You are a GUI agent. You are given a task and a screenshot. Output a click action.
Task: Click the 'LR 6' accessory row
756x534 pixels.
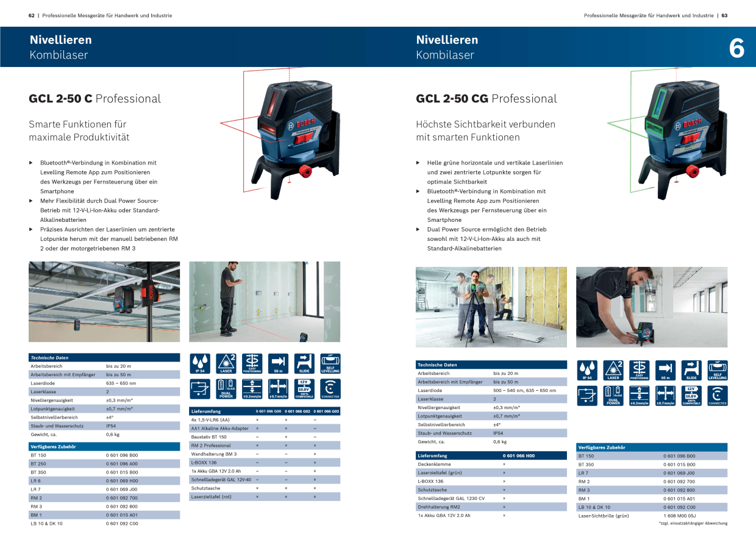click(104, 481)
